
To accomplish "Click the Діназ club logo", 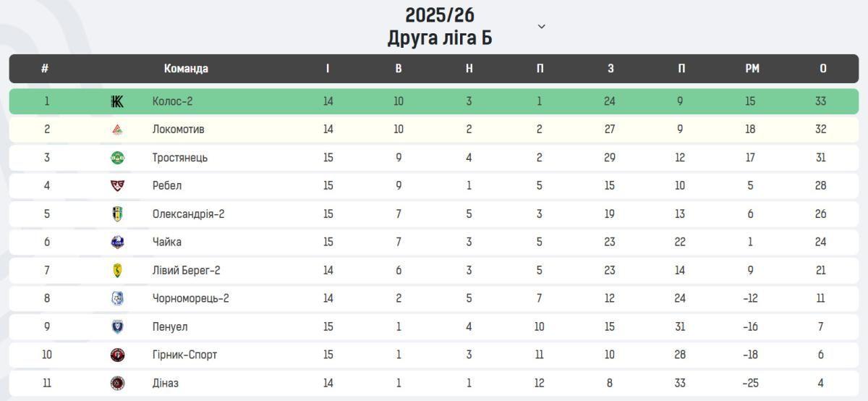I will tap(117, 383).
